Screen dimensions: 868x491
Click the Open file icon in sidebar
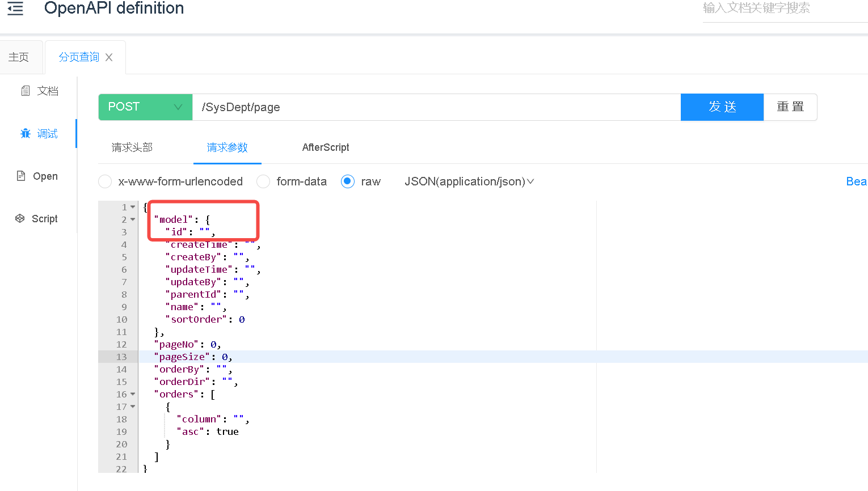[x=21, y=176]
